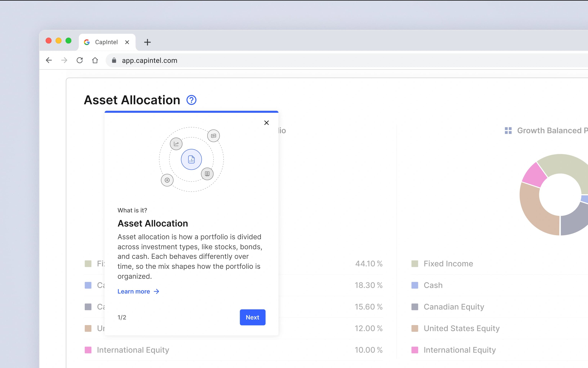Screen dimensions: 588x368
Task: Go to the browser home page icon
Action: [95, 60]
